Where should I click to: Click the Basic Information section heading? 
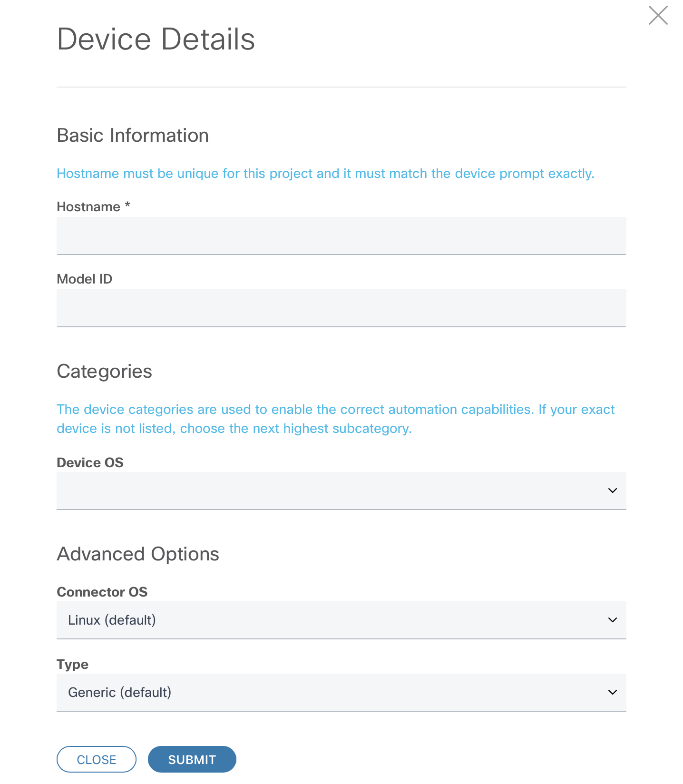click(133, 136)
